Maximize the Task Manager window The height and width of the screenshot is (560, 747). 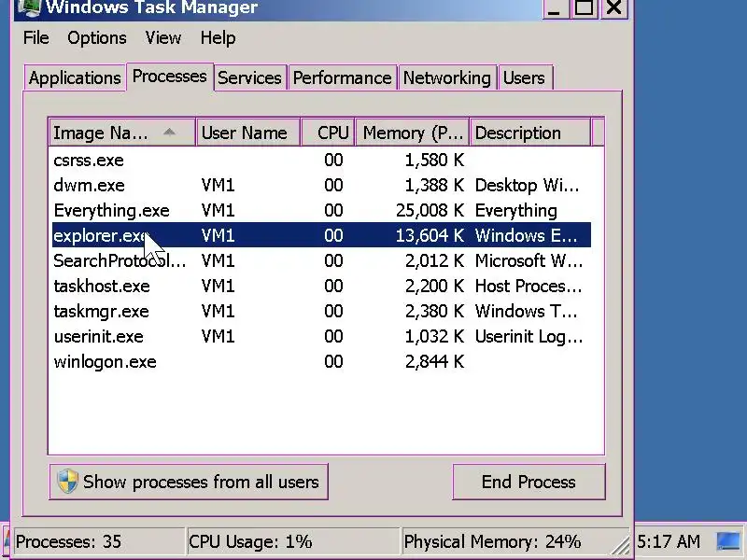pos(584,7)
